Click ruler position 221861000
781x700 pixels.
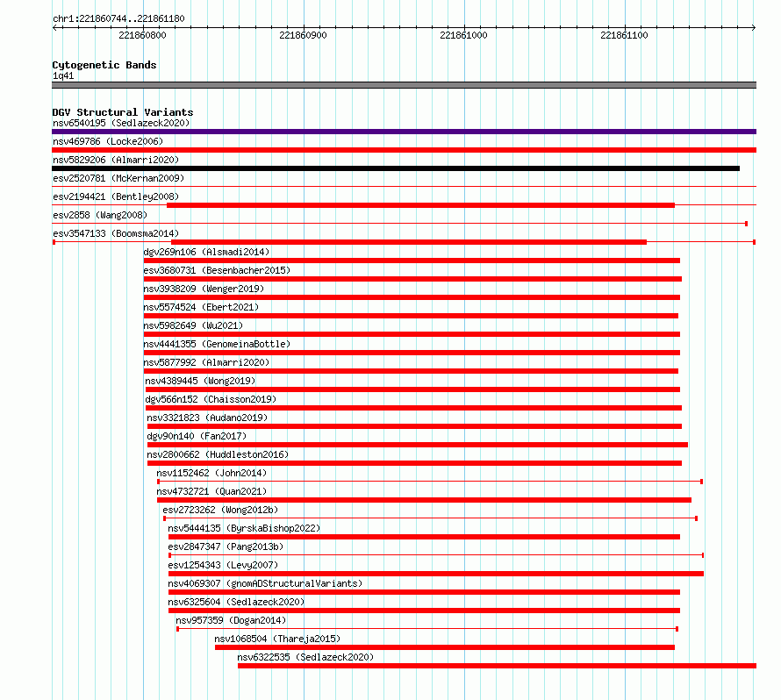pos(463,35)
